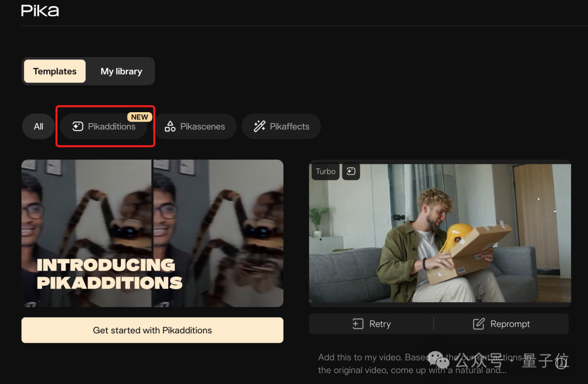Click the Pikaffects magic wand icon

tap(260, 126)
